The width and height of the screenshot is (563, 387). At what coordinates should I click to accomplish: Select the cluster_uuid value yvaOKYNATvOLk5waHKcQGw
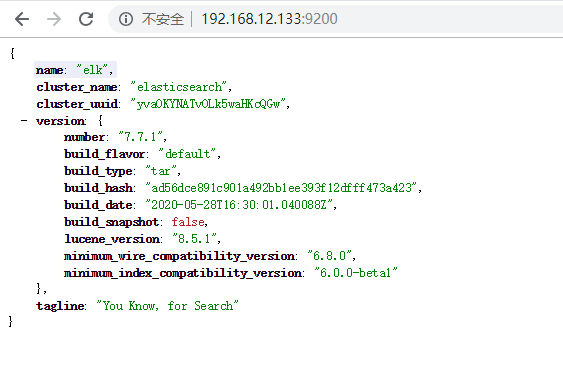pyautogui.click(x=208, y=104)
